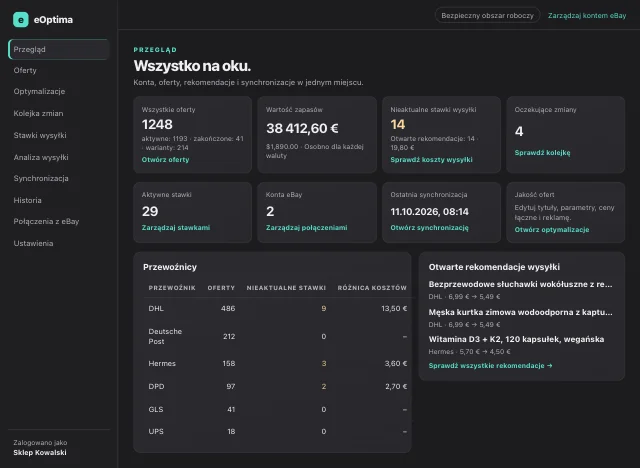
Task: Click the Deutsche Post carrier name
Action: point(165,336)
